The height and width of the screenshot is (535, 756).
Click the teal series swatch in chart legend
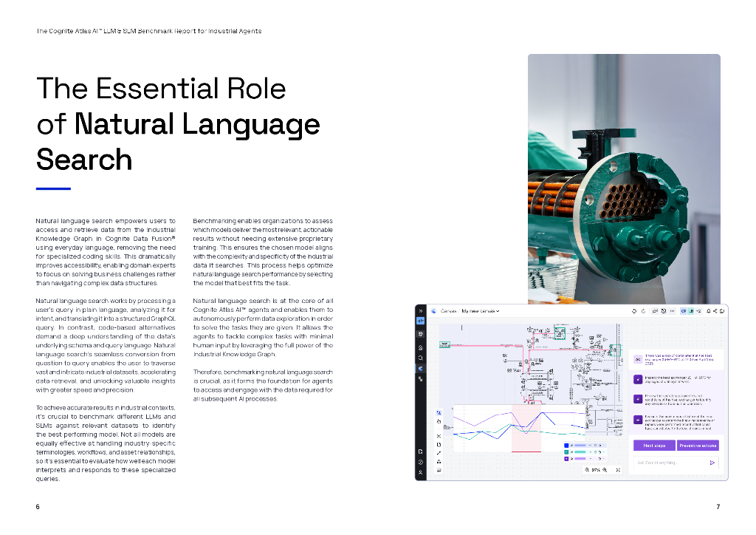[x=566, y=452]
